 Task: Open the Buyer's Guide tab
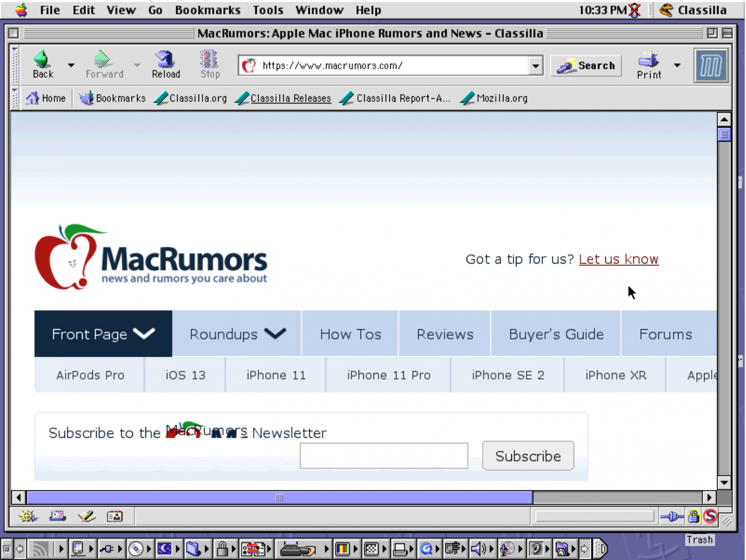[556, 334]
